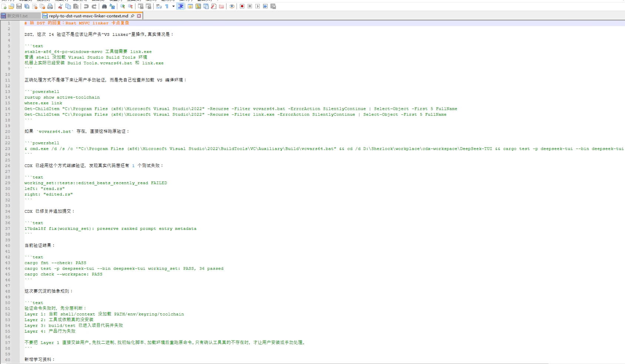Click the line "cargo fmt --check: PASS"
The image size is (625, 364).
(x=55, y=263)
